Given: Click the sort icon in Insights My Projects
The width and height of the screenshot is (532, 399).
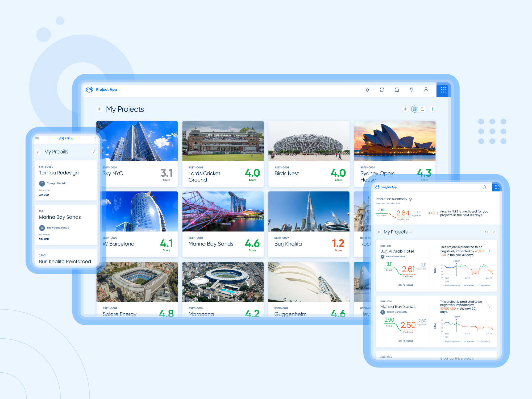Looking at the screenshot, I should [494, 232].
